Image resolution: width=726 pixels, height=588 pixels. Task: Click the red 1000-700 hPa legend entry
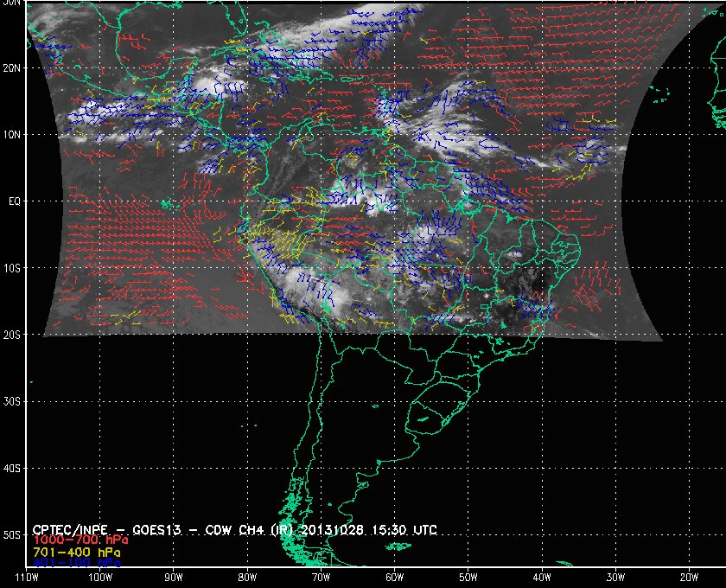80,540
